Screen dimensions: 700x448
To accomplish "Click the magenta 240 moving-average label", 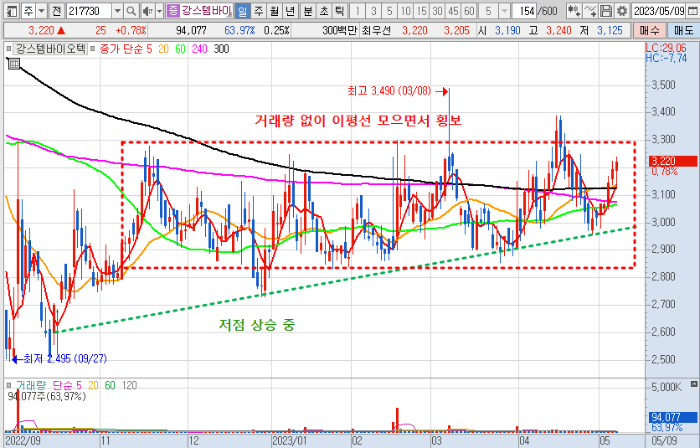I will click(x=200, y=49).
